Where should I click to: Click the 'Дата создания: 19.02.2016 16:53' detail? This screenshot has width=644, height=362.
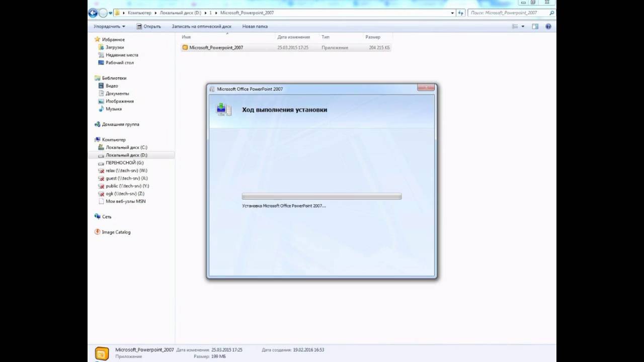[293, 349]
